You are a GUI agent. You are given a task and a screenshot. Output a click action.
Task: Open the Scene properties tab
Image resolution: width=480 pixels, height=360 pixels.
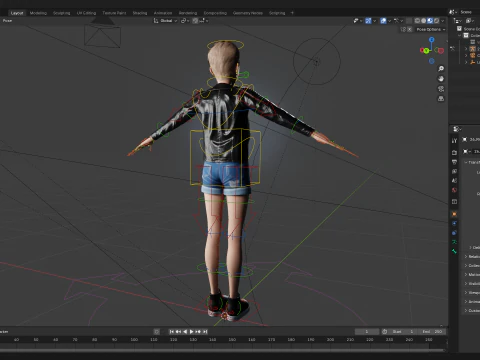coord(454,180)
